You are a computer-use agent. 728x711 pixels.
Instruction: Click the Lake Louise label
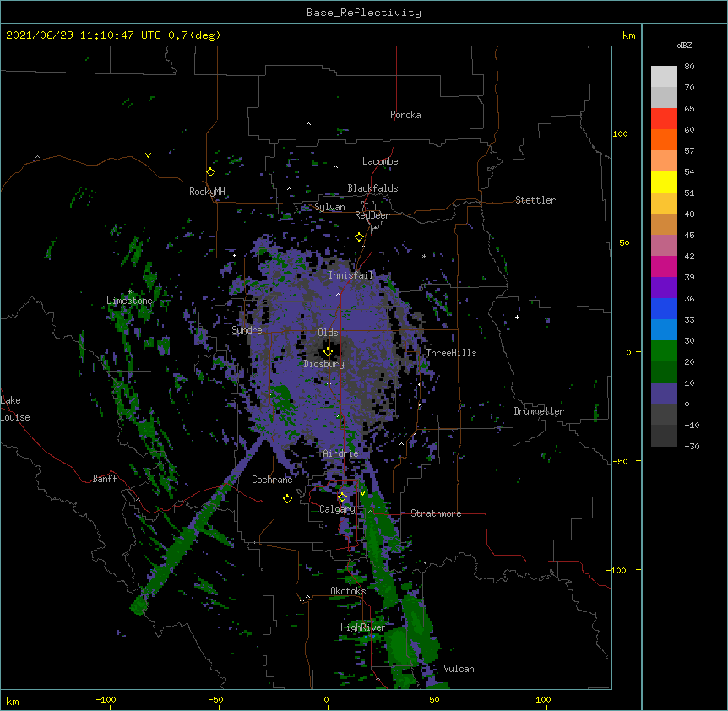click(15, 409)
